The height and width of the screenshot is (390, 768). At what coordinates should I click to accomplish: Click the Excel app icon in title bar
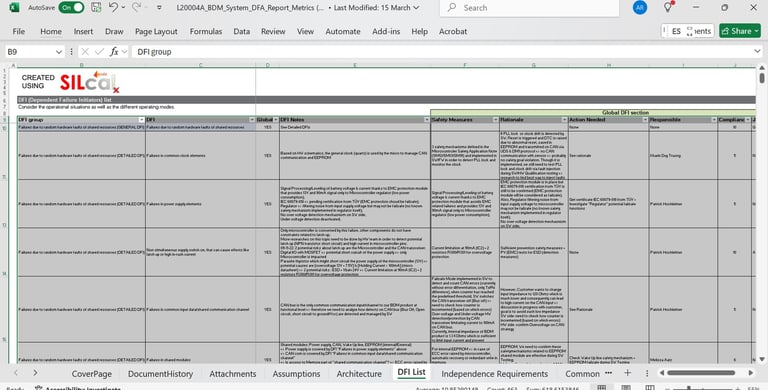[14, 7]
